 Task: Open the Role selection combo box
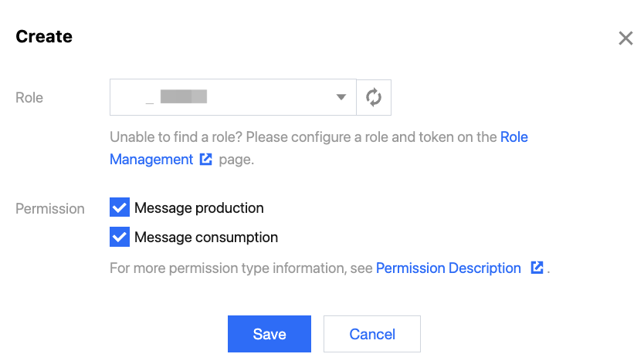tap(232, 98)
